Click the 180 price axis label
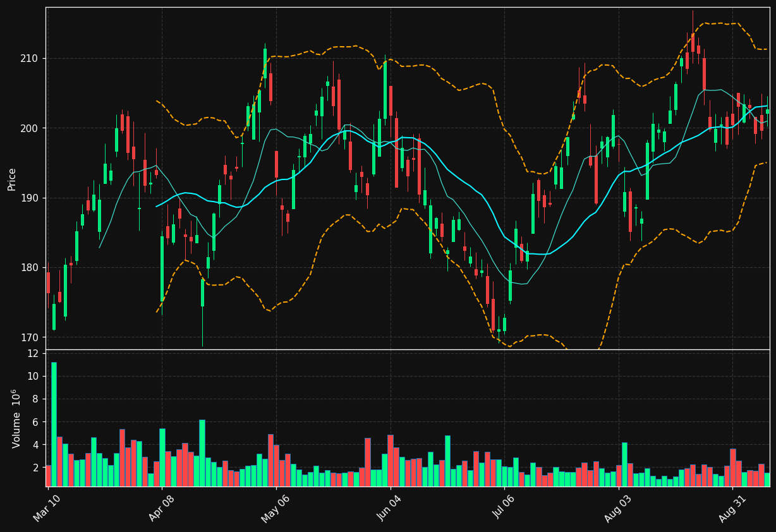The height and width of the screenshot is (532, 776). pos(30,268)
